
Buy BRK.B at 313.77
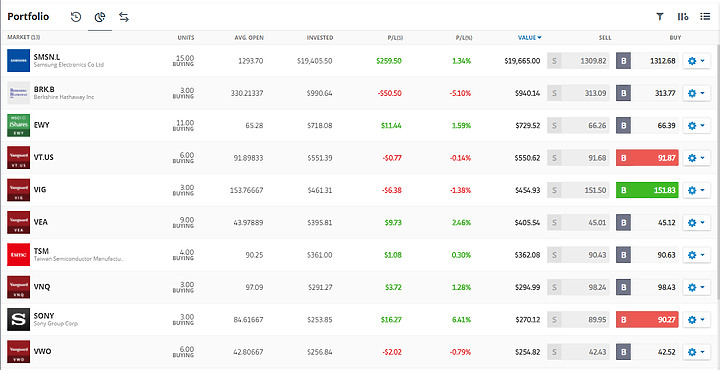[647, 93]
